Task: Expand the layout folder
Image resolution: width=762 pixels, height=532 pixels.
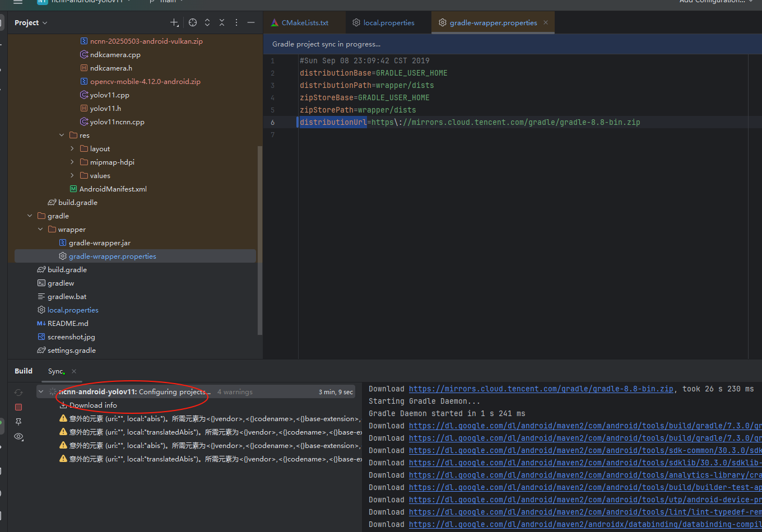Action: coord(72,149)
